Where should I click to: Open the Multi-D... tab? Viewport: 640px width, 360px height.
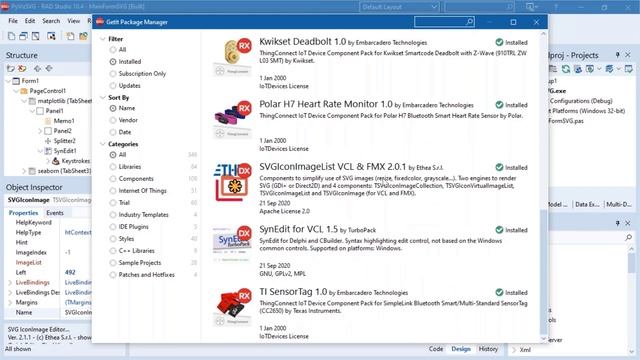click(618, 204)
